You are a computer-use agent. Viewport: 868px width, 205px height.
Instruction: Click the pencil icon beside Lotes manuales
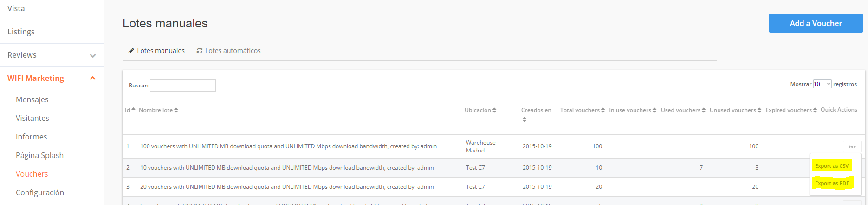click(x=131, y=51)
